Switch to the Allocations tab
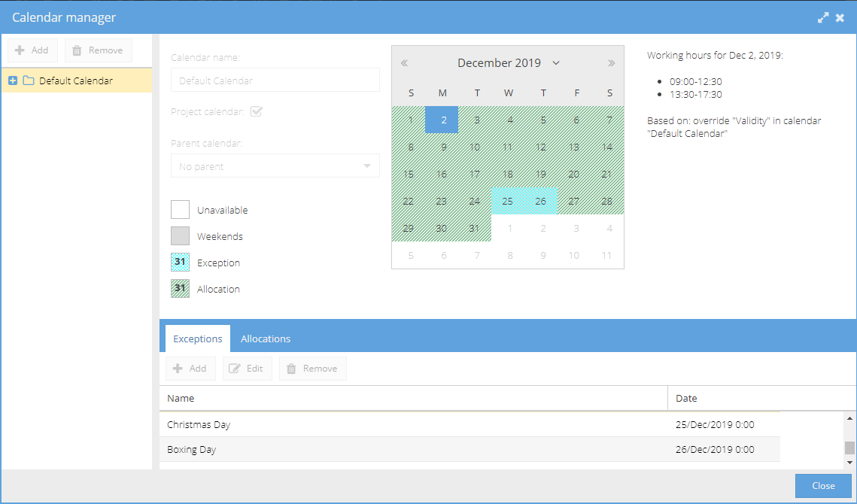This screenshot has width=857, height=504. pos(266,339)
